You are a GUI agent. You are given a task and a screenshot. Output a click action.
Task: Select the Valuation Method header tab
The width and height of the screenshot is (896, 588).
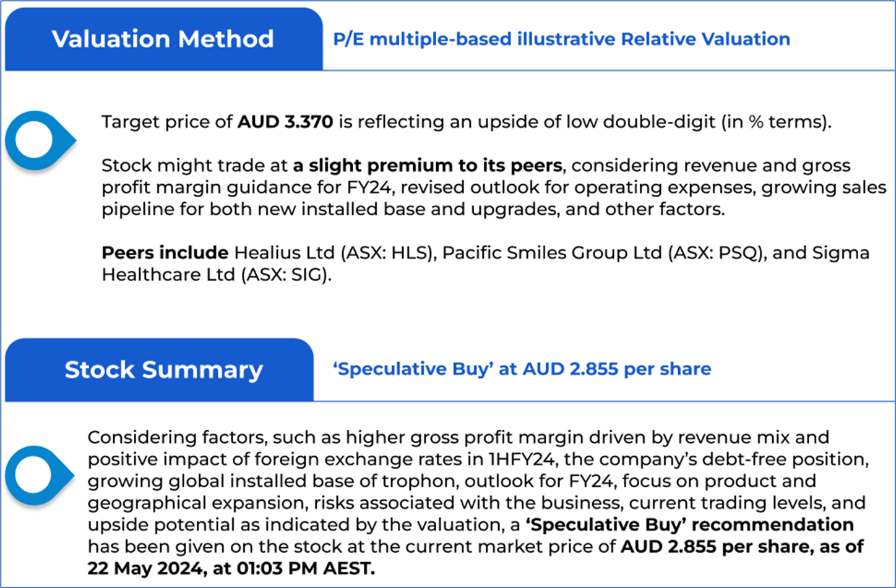(x=163, y=39)
